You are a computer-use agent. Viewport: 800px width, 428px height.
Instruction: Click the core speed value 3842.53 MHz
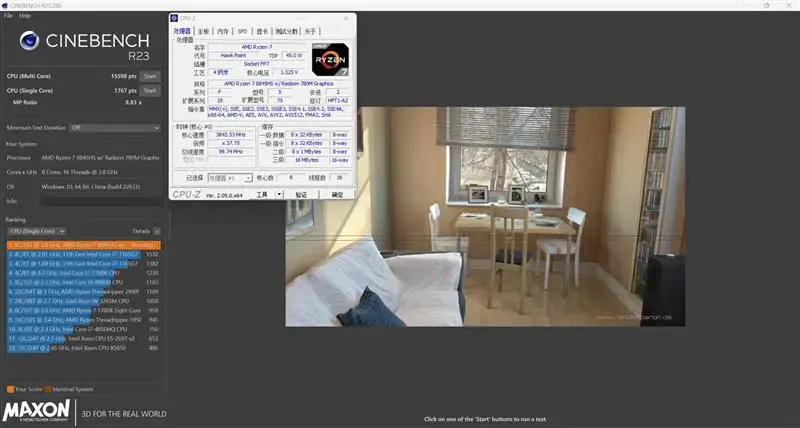click(231, 135)
